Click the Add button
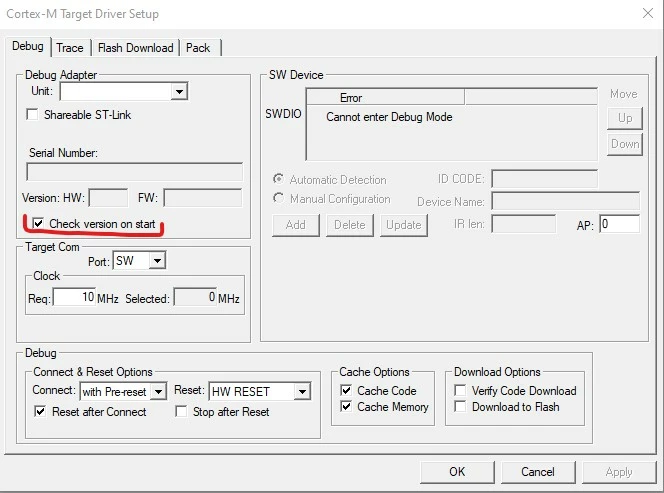The width and height of the screenshot is (664, 493). 296,225
